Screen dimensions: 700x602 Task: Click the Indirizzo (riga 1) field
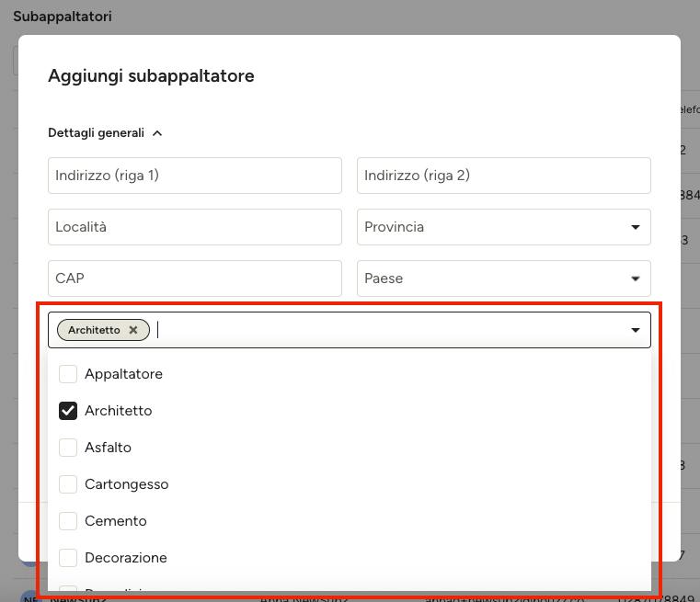pyautogui.click(x=195, y=176)
